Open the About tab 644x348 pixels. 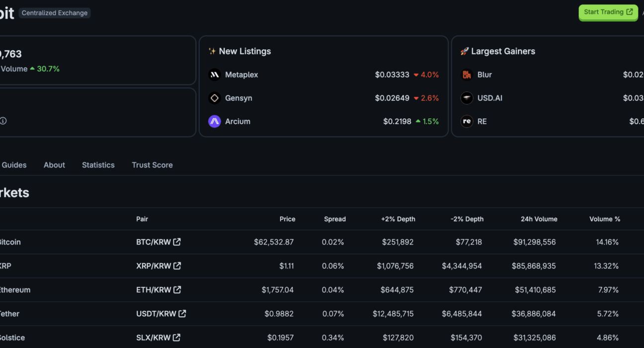54,165
